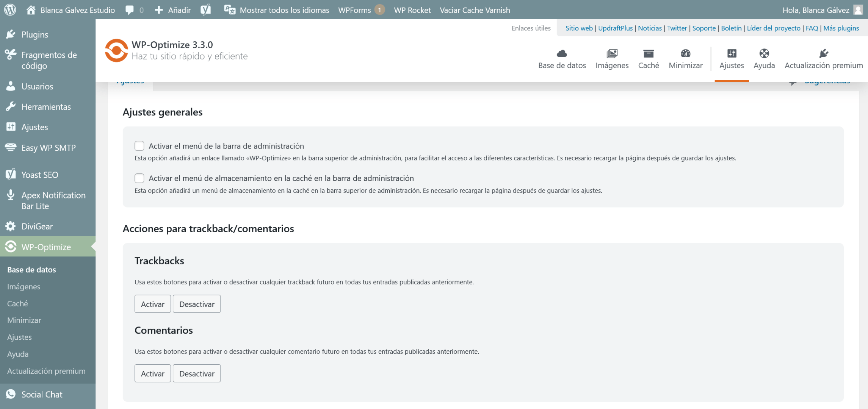The height and width of the screenshot is (409, 868).
Task: Enable cache storage menu in admin bar checkbox
Action: (x=139, y=178)
